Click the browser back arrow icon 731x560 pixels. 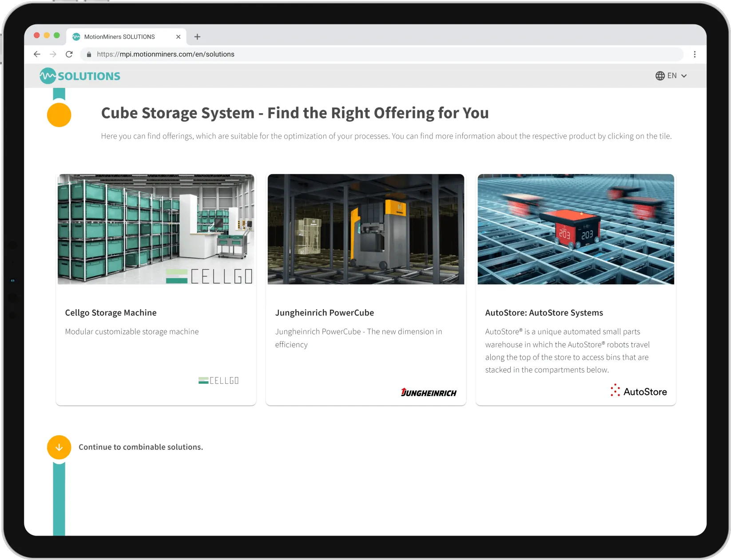[x=37, y=54]
